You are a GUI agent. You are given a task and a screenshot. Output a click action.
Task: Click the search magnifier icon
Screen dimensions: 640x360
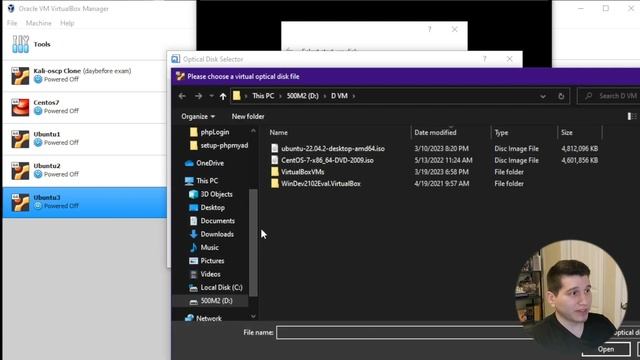tap(588, 96)
